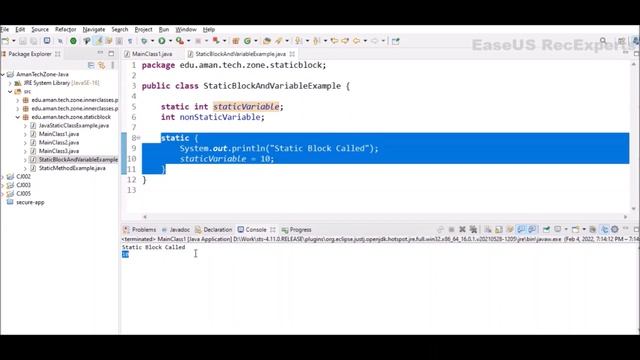Click the Back navigation arrow icon
640x360 pixels.
pyautogui.click(x=356, y=41)
